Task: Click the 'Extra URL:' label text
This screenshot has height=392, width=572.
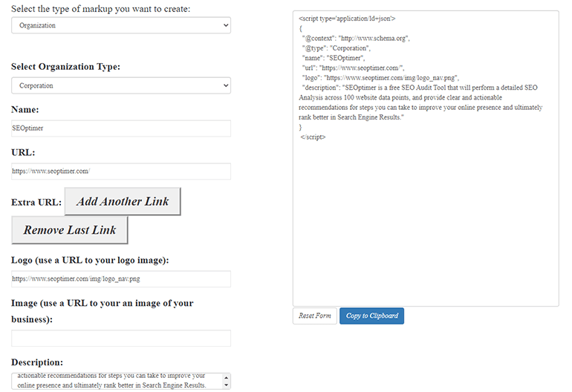Action: 36,203
